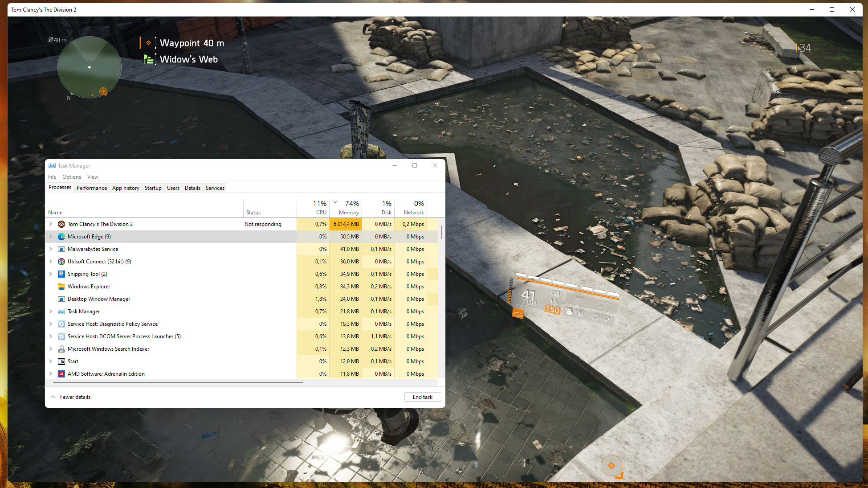Open the File menu in Task Manager
The width and height of the screenshot is (868, 488).
pos(52,177)
